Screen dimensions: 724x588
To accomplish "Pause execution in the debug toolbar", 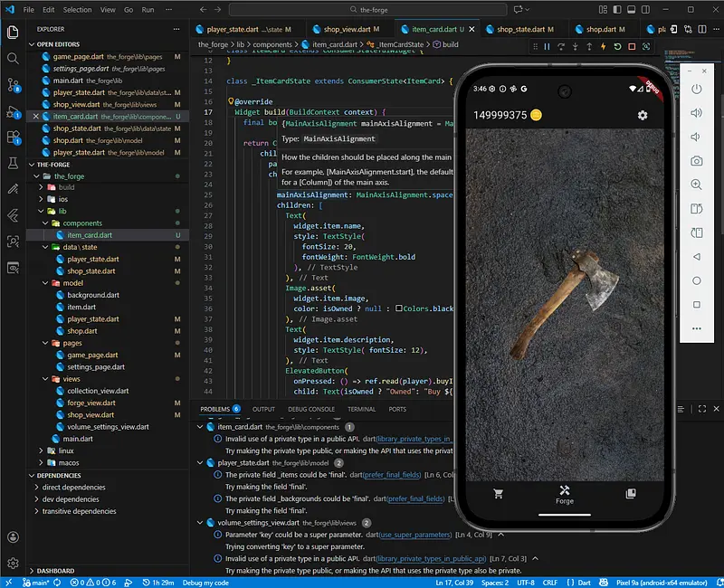I will pos(546,46).
